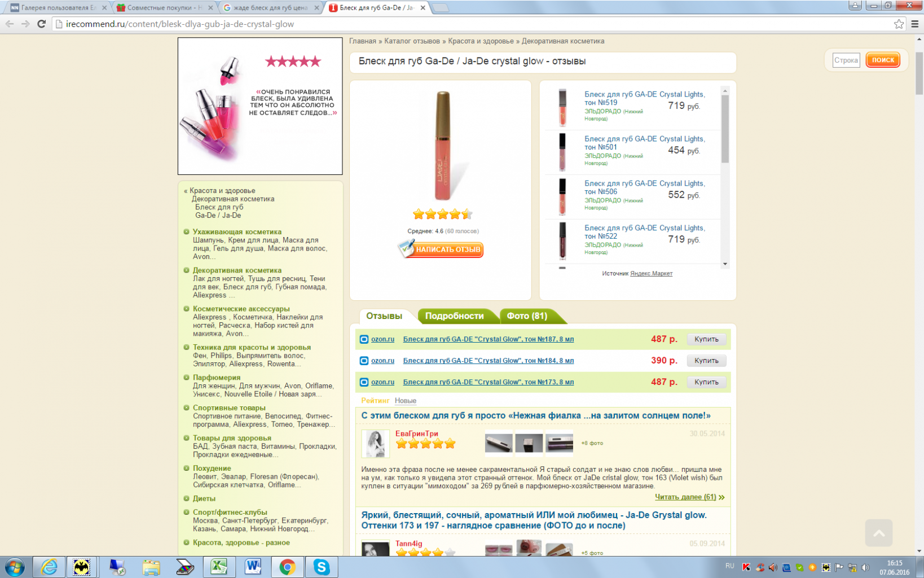Screen dimensions: 924x578
Task: Open the Красота и здоровье breadcrumb
Action: [481, 41]
